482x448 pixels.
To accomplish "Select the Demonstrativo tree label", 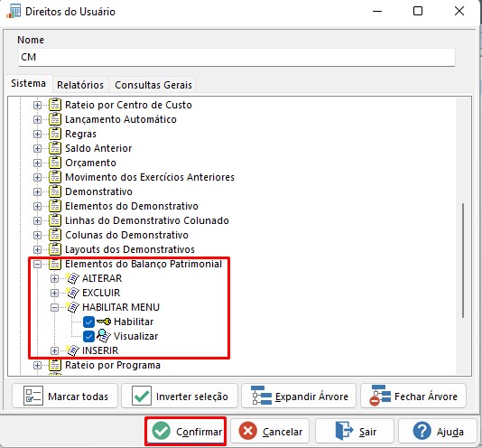I will [98, 191].
